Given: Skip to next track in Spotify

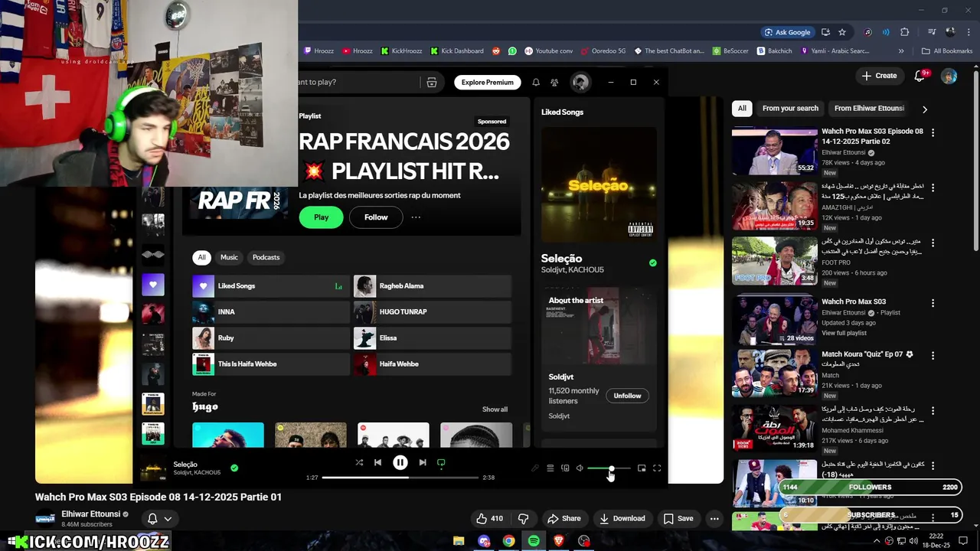Looking at the screenshot, I should (x=423, y=462).
